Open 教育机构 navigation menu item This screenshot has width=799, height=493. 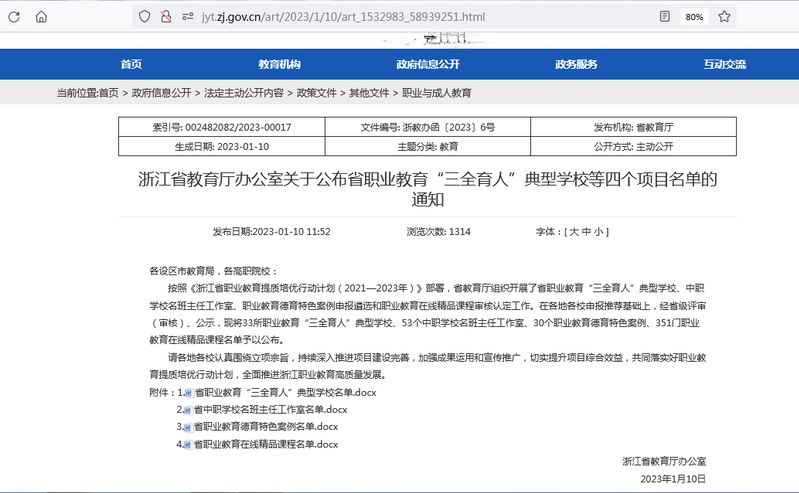[279, 64]
